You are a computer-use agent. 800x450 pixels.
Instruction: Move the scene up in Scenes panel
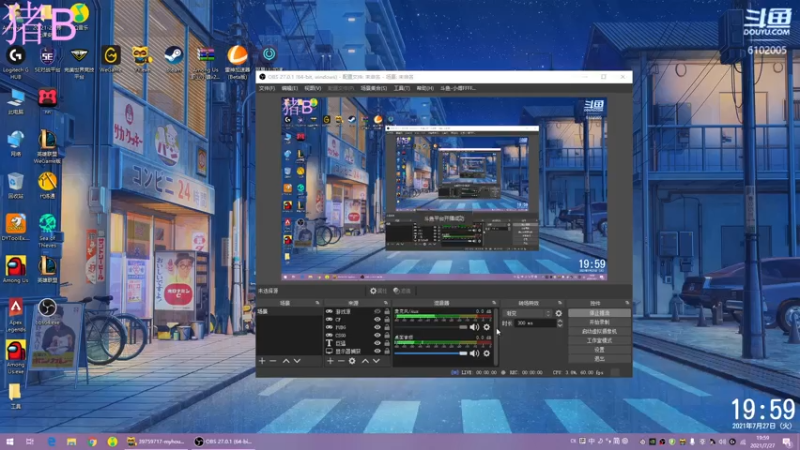[286, 361]
